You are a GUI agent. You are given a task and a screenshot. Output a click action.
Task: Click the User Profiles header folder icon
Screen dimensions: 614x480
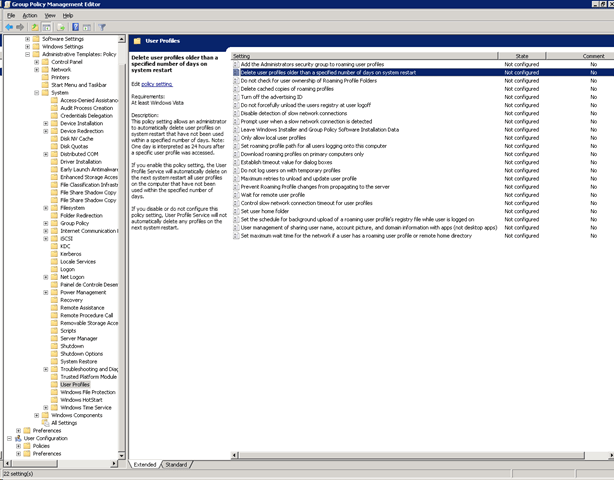(137, 41)
